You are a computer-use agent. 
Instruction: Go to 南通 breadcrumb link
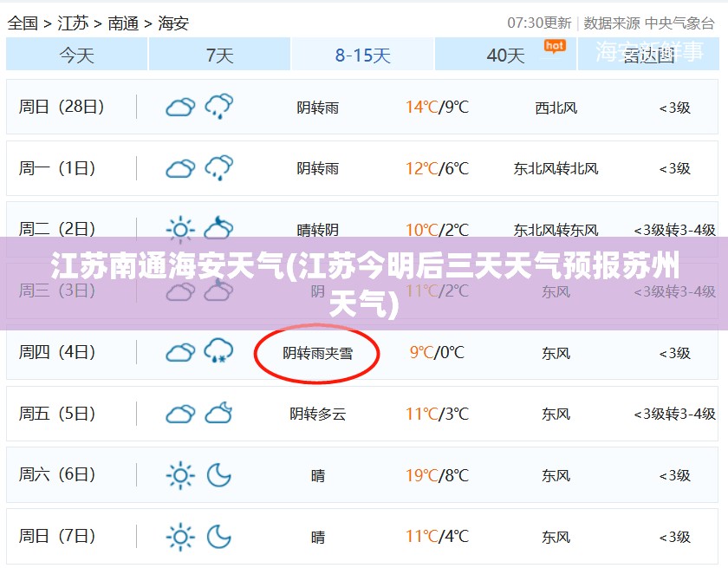123,23
